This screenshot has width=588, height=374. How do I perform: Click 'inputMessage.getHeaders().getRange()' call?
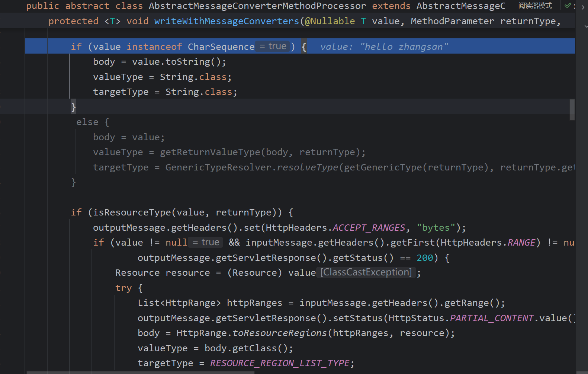coord(399,303)
